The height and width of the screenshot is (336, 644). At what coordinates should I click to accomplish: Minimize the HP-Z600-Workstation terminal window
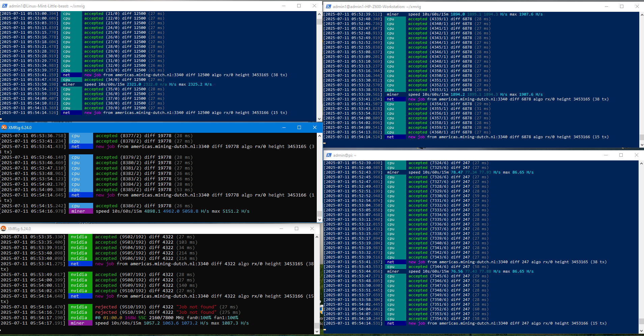tap(606, 6)
